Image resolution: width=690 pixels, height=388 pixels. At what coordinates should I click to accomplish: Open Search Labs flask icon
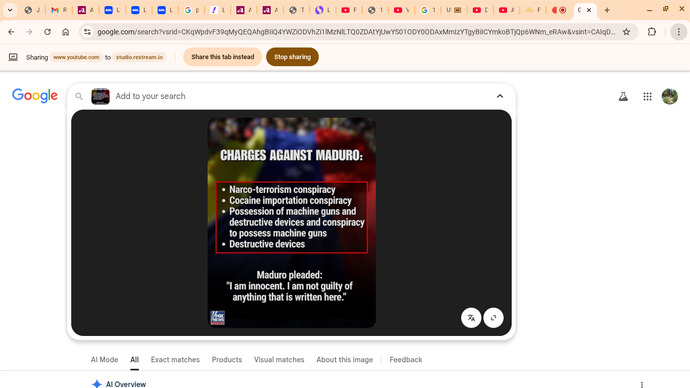[623, 96]
